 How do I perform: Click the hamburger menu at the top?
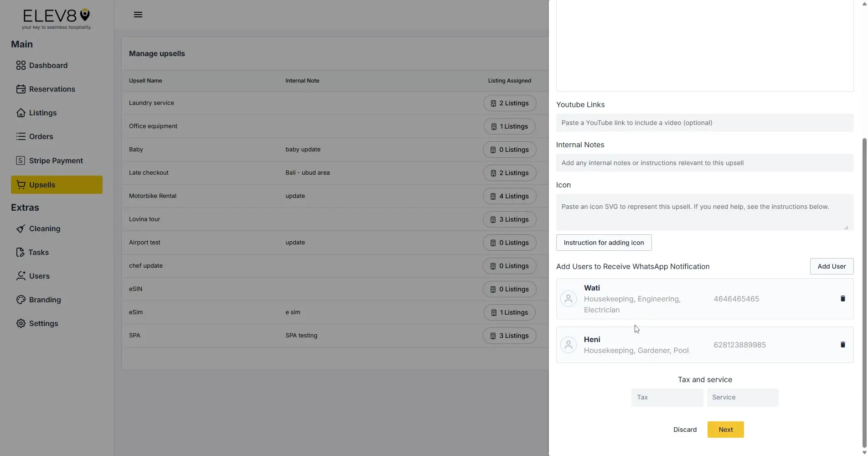point(138,14)
